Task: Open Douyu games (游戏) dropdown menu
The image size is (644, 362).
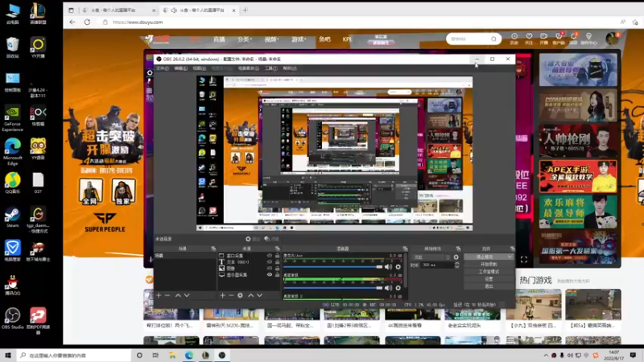Action: [299, 39]
